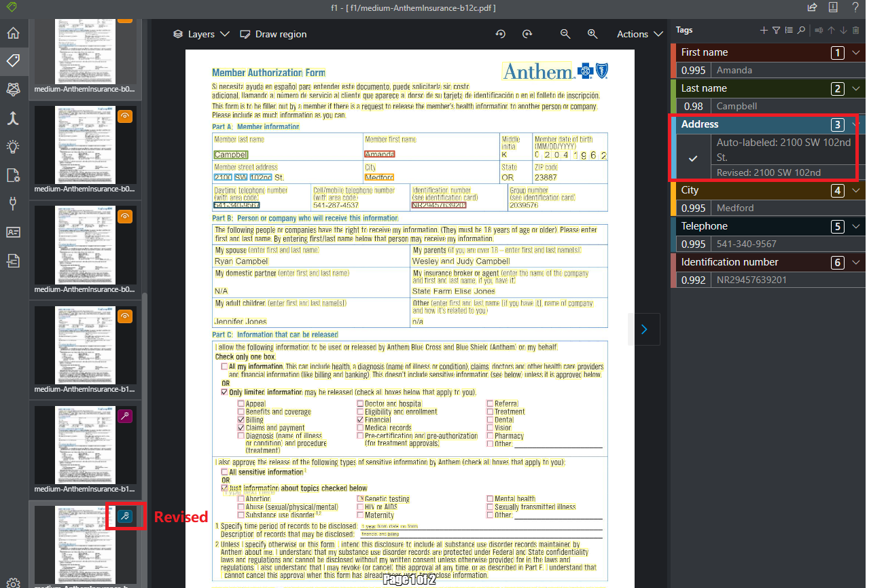Filter tags with the funnel icon
869x588 pixels.
(776, 30)
